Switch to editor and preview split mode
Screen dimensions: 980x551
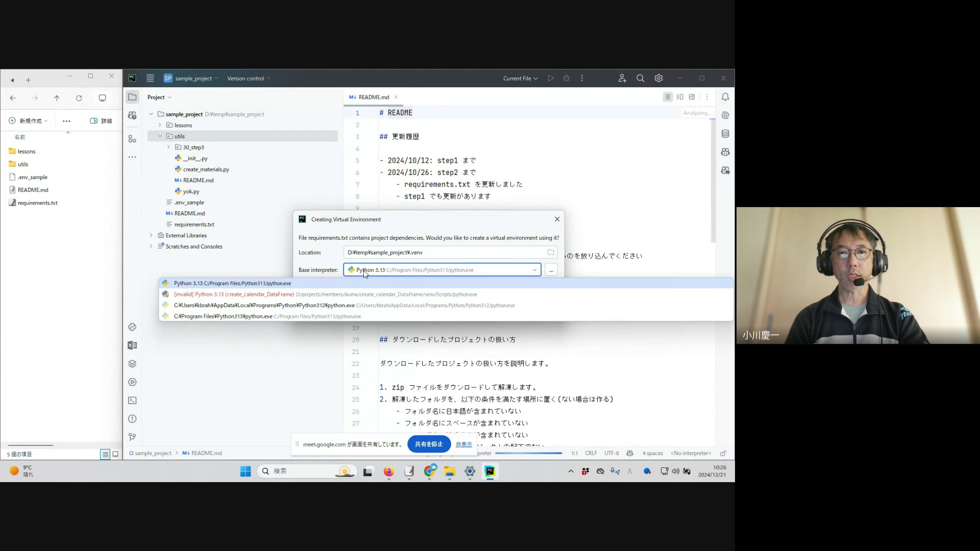click(x=680, y=97)
